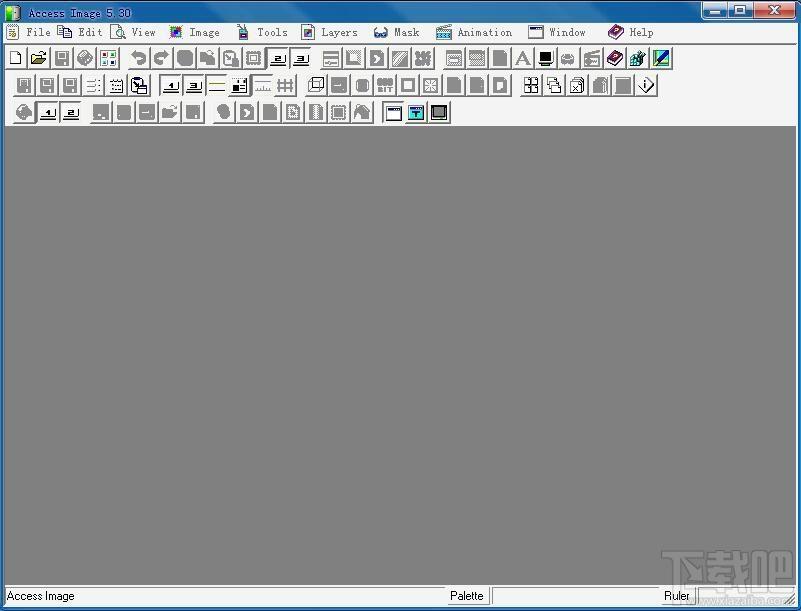The height and width of the screenshot is (611, 801).
Task: Click the grayed-out house icon
Action: tap(362, 112)
